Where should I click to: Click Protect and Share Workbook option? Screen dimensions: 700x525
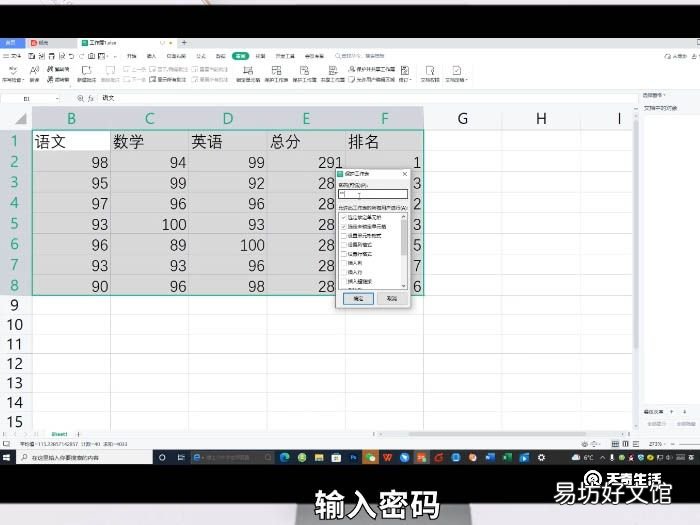pos(371,69)
